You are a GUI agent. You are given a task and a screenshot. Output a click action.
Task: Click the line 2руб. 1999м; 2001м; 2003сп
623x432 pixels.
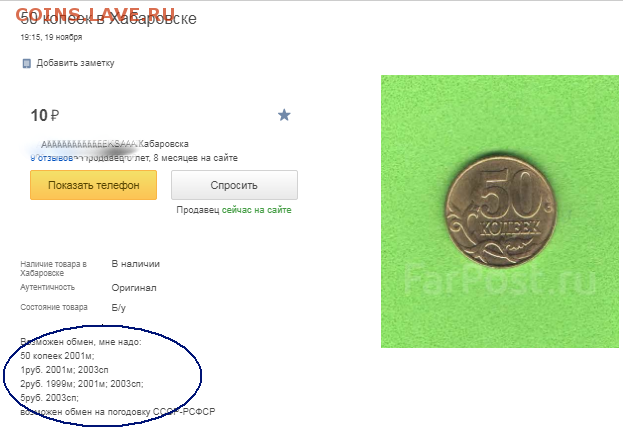(82, 384)
